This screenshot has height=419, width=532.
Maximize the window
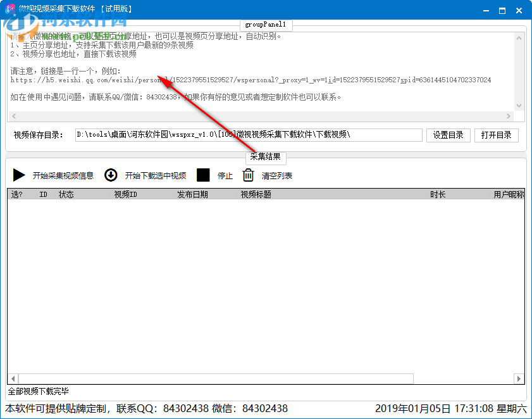[x=502, y=11]
